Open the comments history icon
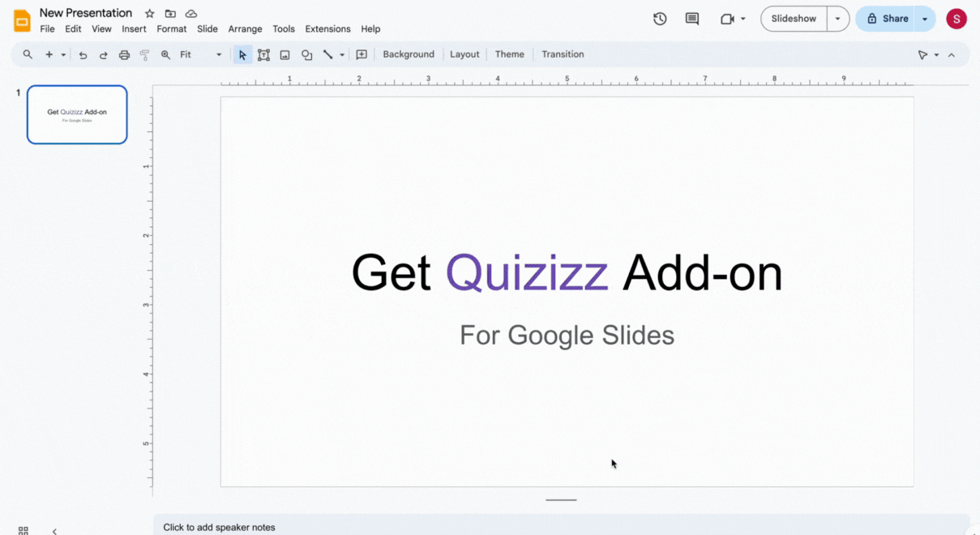This screenshot has height=535, width=980. 692,19
